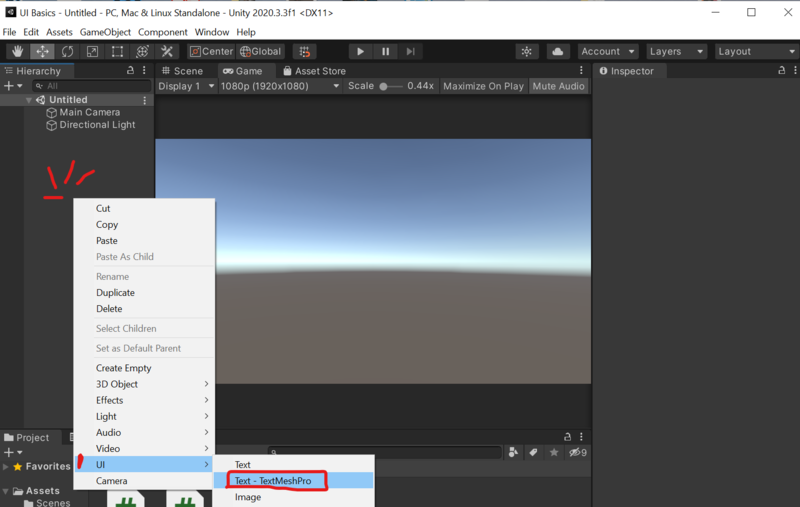This screenshot has height=507, width=800.
Task: Toggle pivot mode Center button
Action: pyautogui.click(x=211, y=51)
